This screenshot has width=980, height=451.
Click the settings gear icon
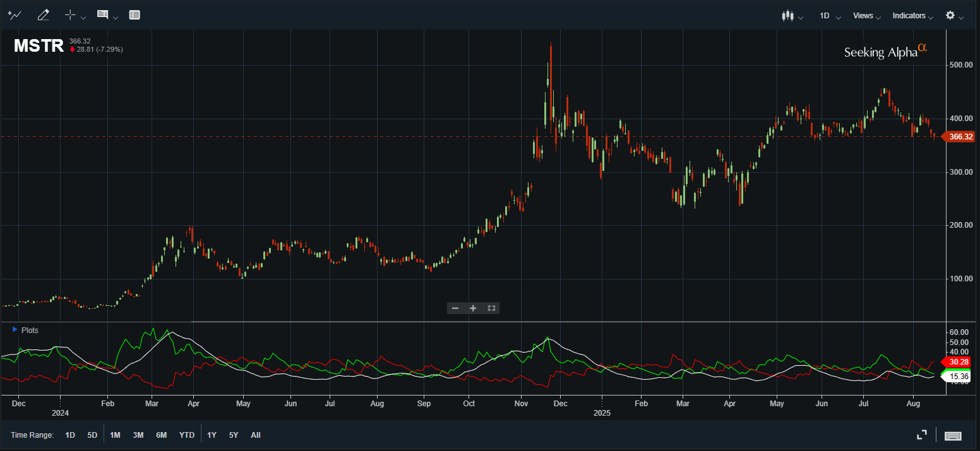(x=950, y=15)
